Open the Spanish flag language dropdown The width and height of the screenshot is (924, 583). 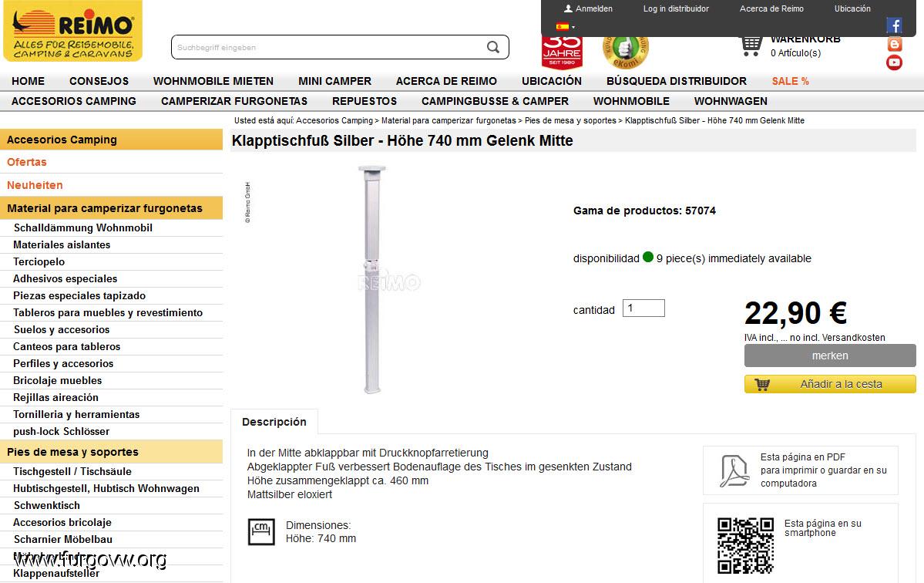565,26
